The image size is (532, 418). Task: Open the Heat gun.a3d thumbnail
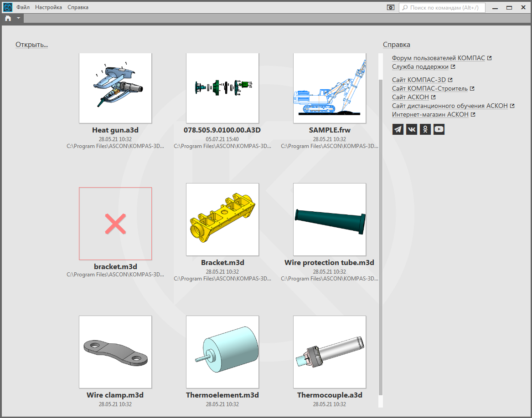115,88
